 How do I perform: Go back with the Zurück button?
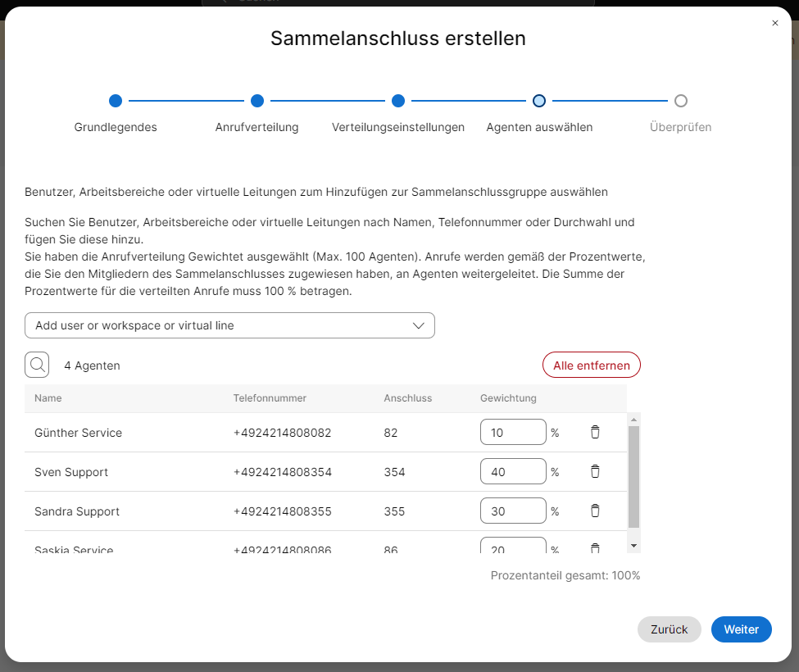pyautogui.click(x=669, y=629)
